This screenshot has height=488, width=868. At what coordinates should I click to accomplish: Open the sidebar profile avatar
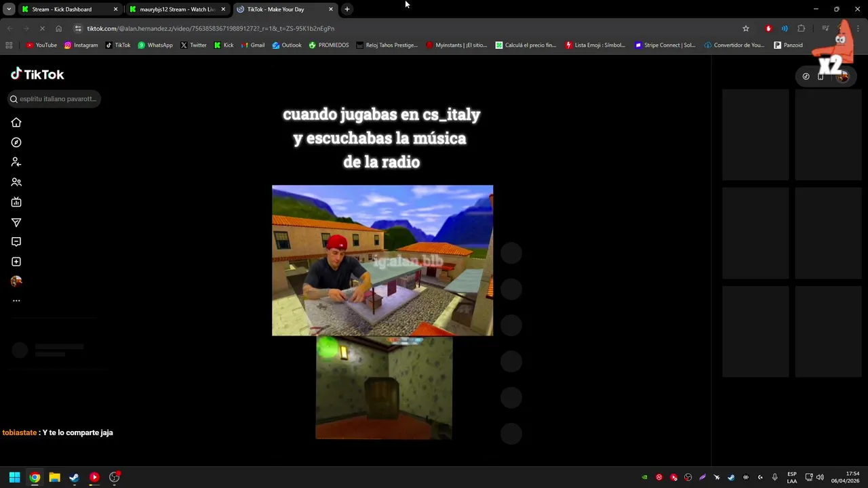[x=16, y=281]
